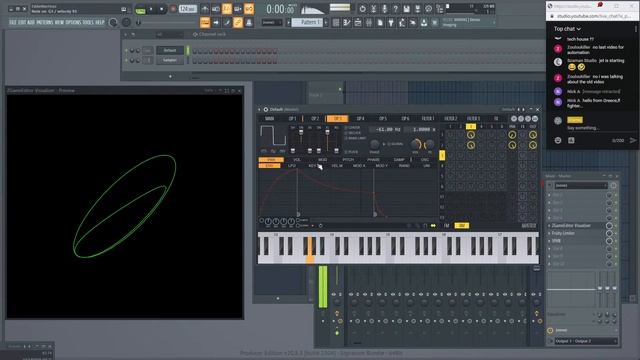Click the microphone audio recording icon
The width and height of the screenshot is (640, 360).
tap(384, 9)
